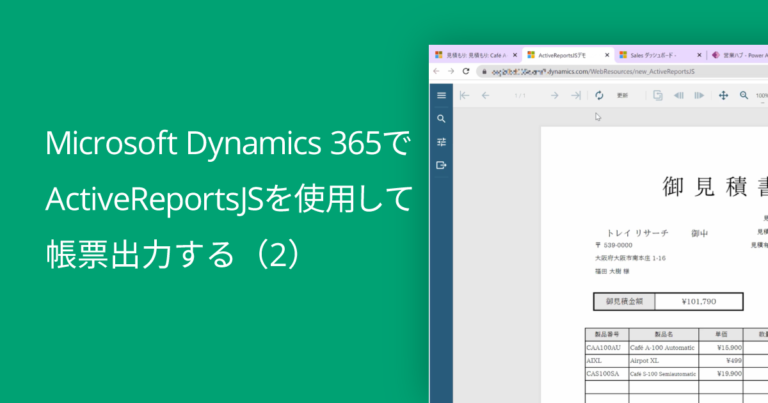The height and width of the screenshot is (403, 768).
Task: Click the zoom magnifier in viewer toolbar
Action: pyautogui.click(x=744, y=95)
